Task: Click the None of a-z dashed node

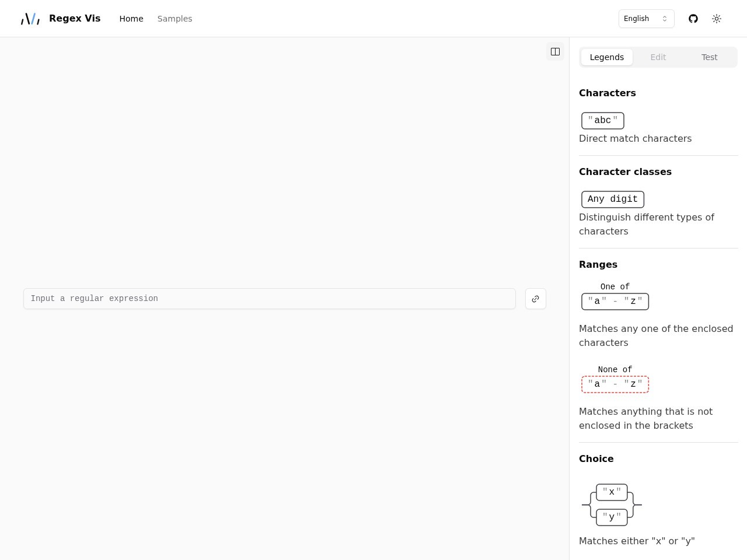Action: pyautogui.click(x=615, y=384)
